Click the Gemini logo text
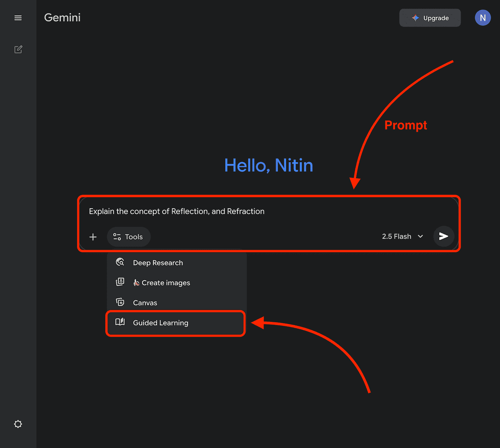 point(62,18)
